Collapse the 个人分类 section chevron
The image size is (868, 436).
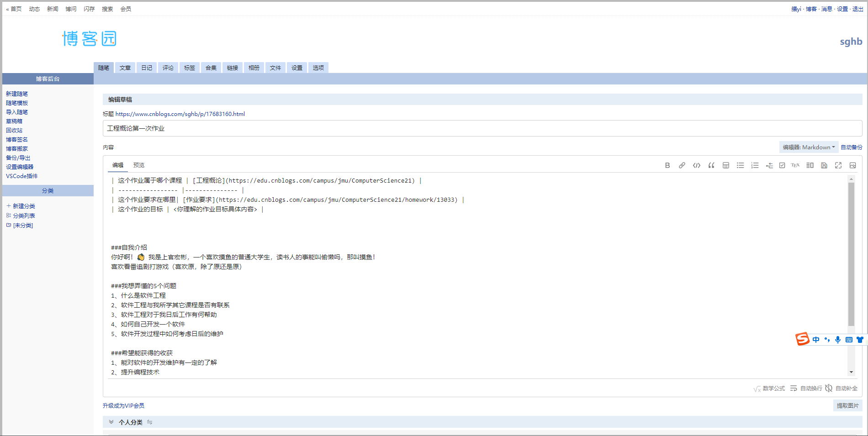pyautogui.click(x=111, y=422)
